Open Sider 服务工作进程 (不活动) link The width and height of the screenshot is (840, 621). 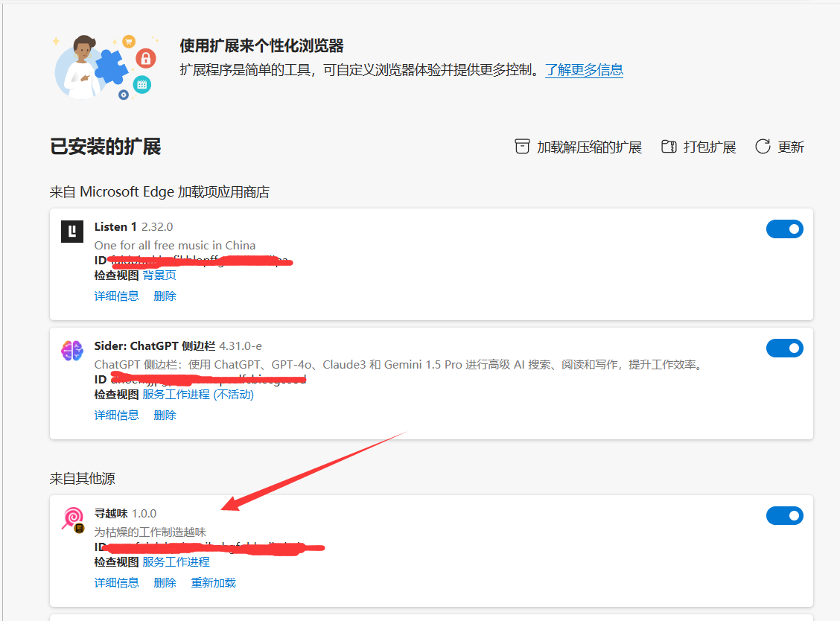coord(198,395)
